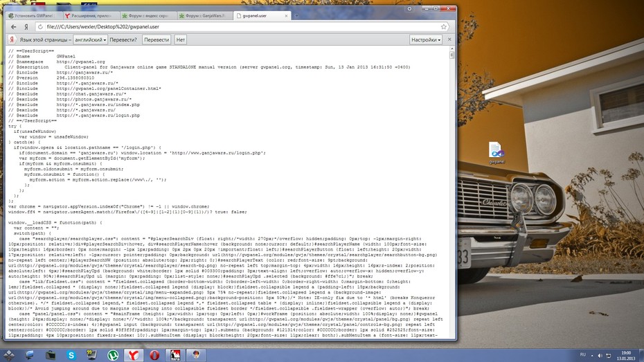
Task: Click 'http://chat.ganjawars.ru/*' exclude line
Action: point(91,94)
